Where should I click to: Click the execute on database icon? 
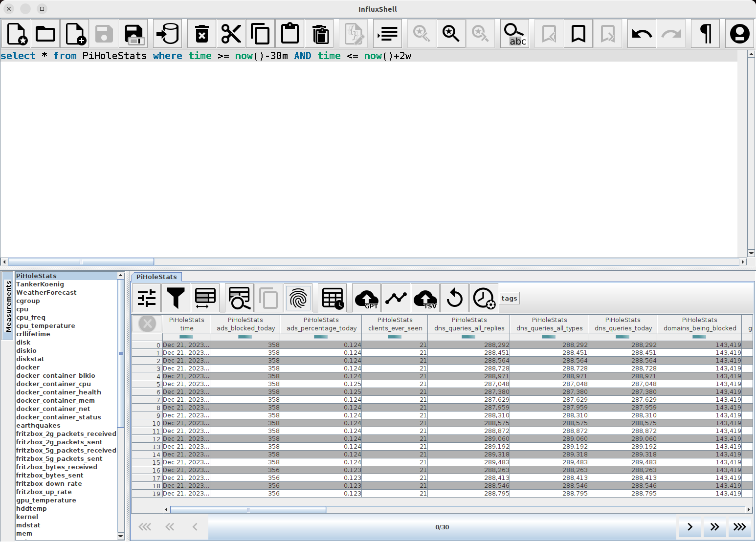168,34
